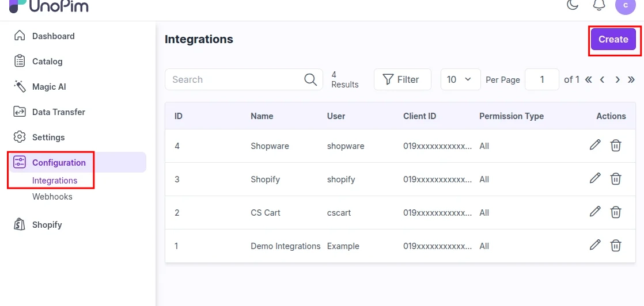Focus the Search input field
The height and width of the screenshot is (306, 644).
(244, 79)
